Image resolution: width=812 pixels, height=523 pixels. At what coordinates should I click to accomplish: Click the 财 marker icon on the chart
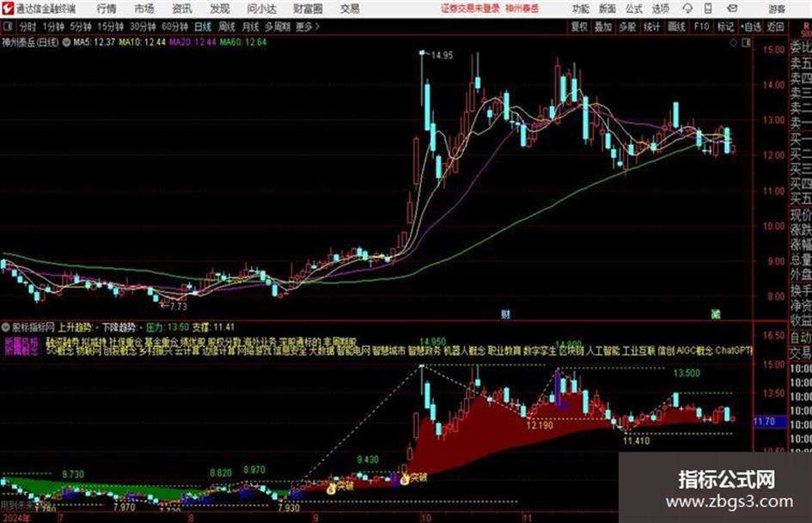[x=505, y=313]
